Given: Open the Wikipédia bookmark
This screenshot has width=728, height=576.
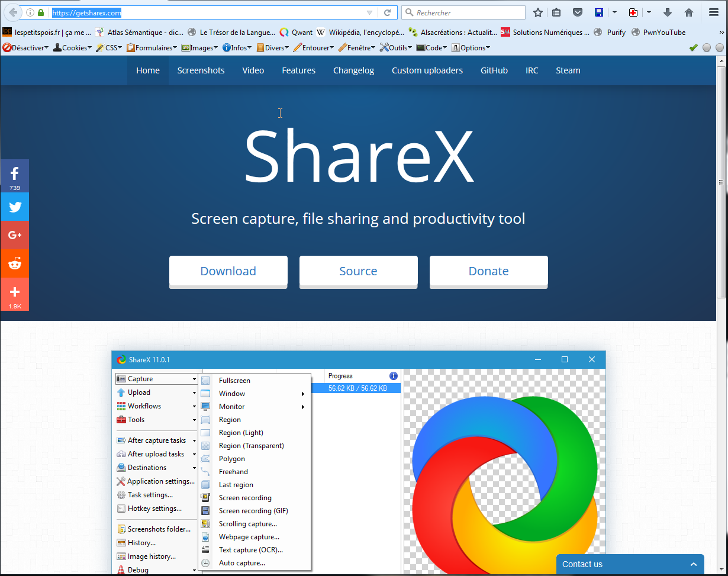Looking at the screenshot, I should point(360,33).
